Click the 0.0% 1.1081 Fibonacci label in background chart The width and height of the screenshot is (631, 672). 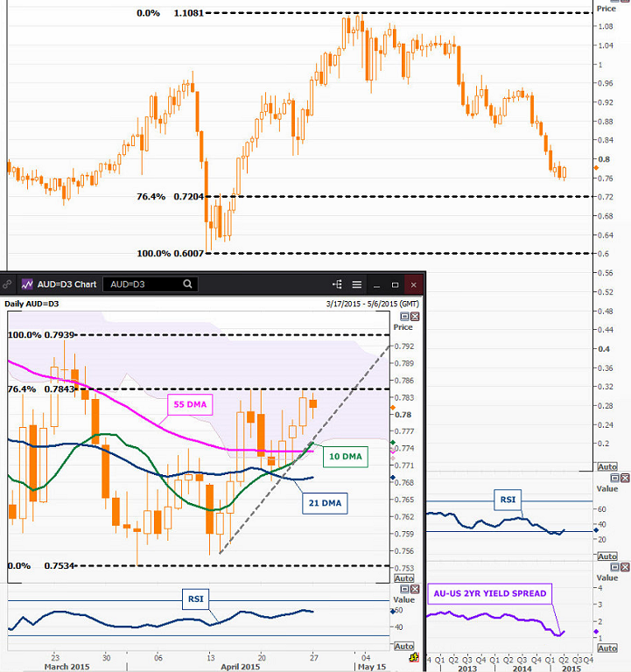pos(170,13)
